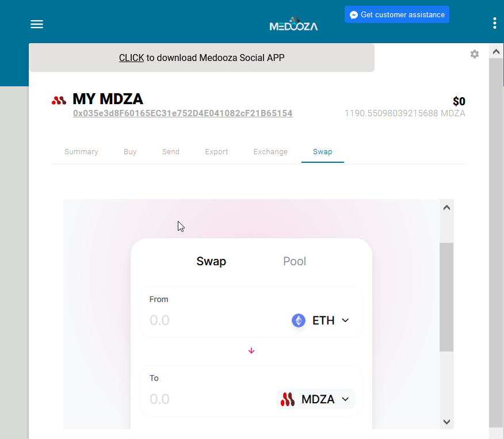504x439 pixels.
Task: Open the wallet address link
Action: (182, 113)
